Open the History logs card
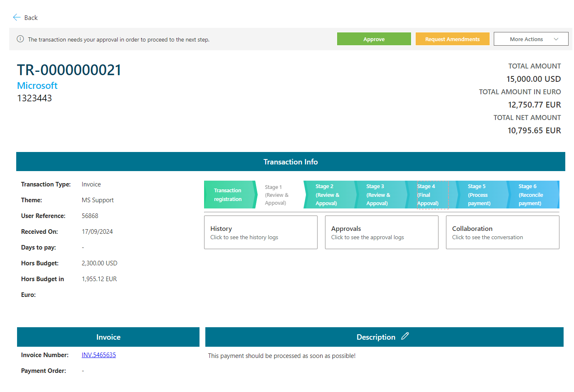 click(x=261, y=232)
